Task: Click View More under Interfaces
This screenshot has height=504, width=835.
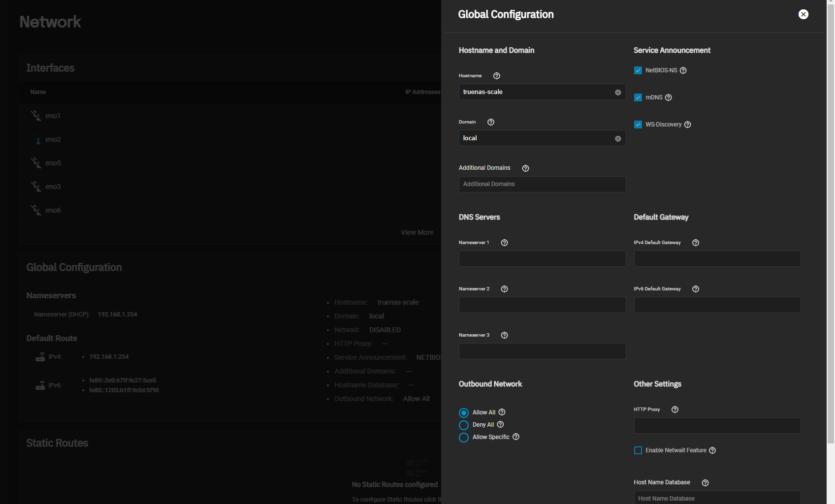Action: (x=417, y=232)
